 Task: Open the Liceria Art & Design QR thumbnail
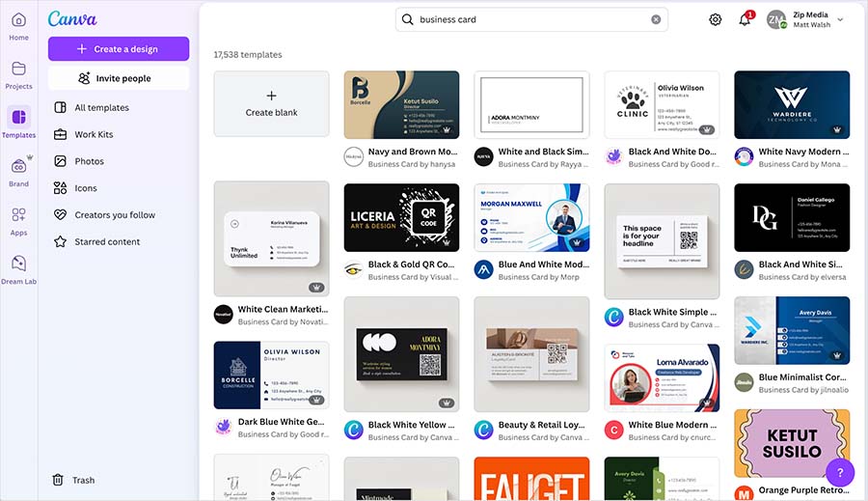(401, 218)
